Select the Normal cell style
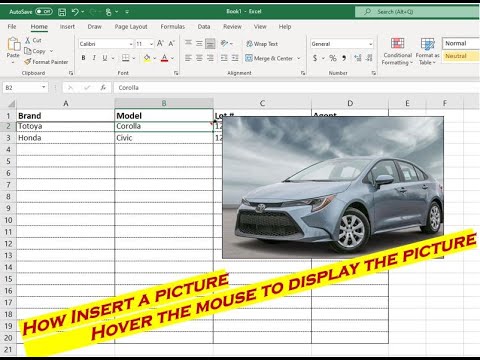 coord(461,43)
